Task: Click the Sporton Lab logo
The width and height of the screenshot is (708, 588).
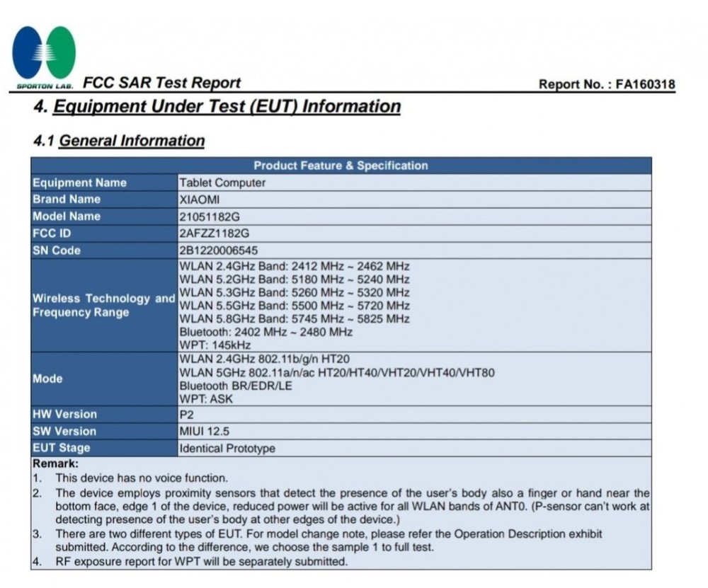Action: [x=44, y=57]
